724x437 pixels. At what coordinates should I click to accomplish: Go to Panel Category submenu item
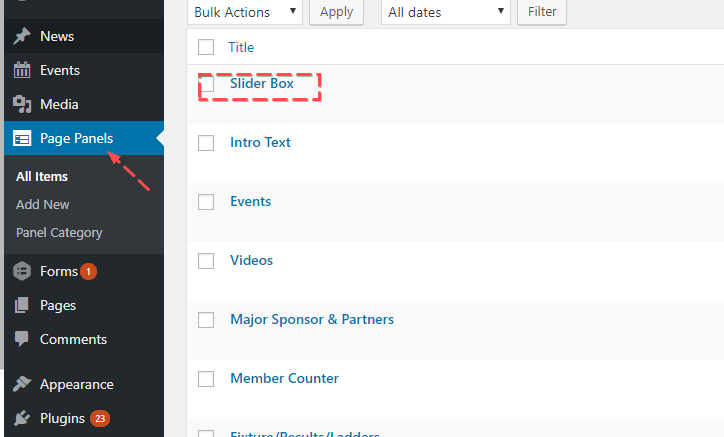[x=59, y=233]
